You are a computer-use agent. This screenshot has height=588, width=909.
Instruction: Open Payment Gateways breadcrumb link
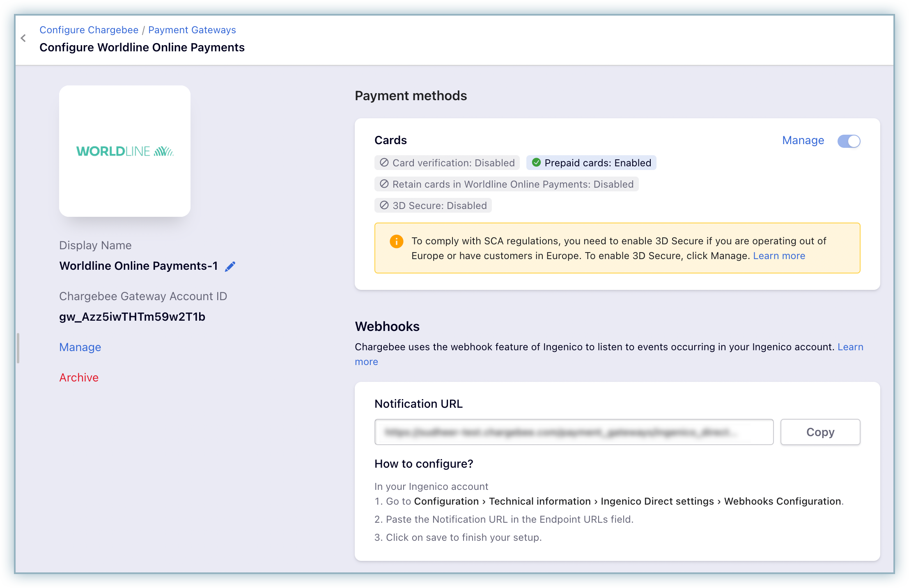pos(192,30)
